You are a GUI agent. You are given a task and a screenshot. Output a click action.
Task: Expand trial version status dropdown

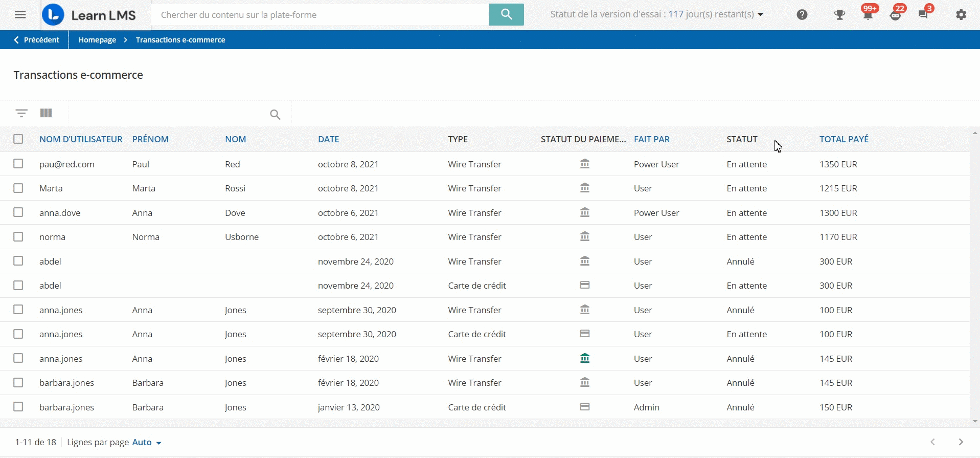click(760, 15)
